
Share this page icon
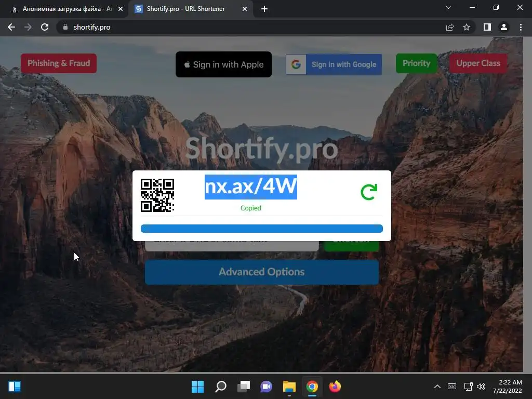(450, 27)
